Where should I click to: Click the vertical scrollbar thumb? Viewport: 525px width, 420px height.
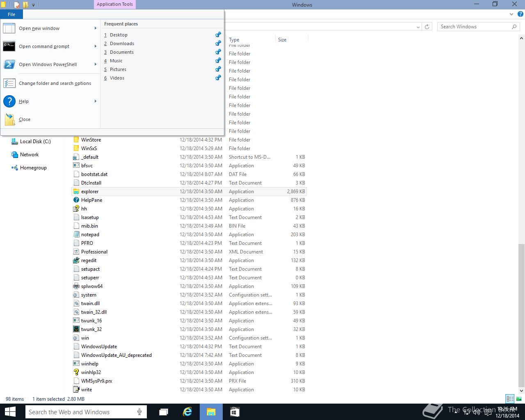pyautogui.click(x=521, y=315)
